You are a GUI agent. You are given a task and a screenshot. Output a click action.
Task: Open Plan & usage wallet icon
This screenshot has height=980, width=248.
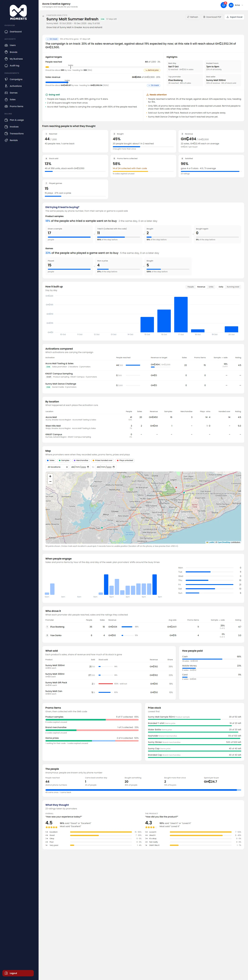(6, 120)
